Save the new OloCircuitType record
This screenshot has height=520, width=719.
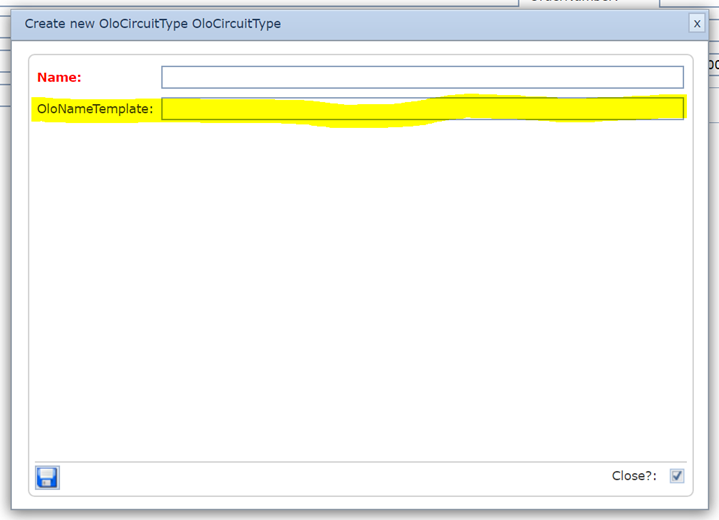[x=47, y=477]
